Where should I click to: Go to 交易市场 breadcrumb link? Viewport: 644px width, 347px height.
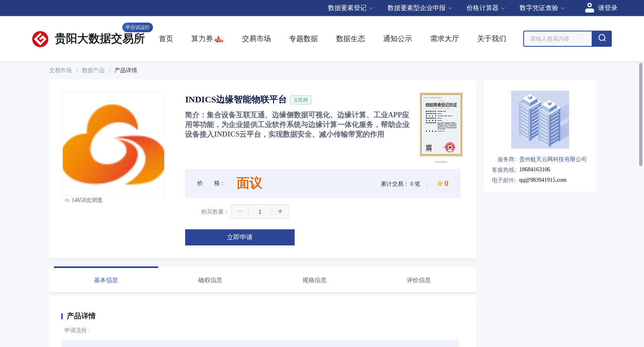click(x=60, y=71)
